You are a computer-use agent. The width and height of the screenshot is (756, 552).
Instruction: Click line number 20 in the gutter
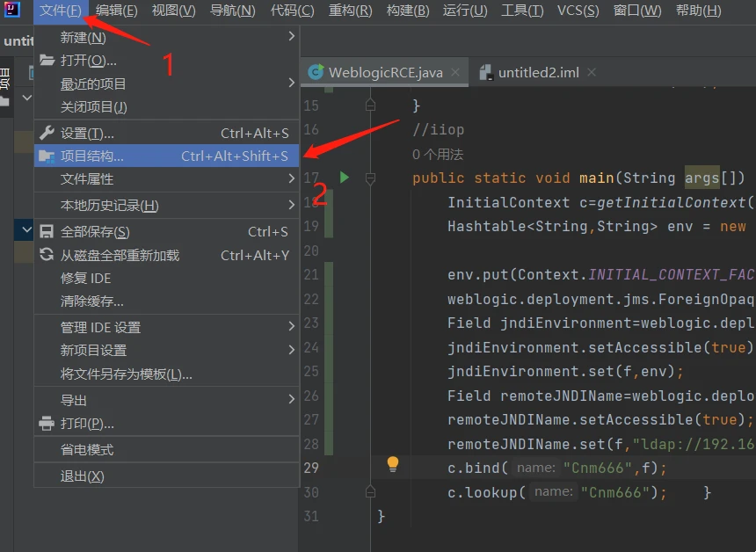tap(311, 251)
